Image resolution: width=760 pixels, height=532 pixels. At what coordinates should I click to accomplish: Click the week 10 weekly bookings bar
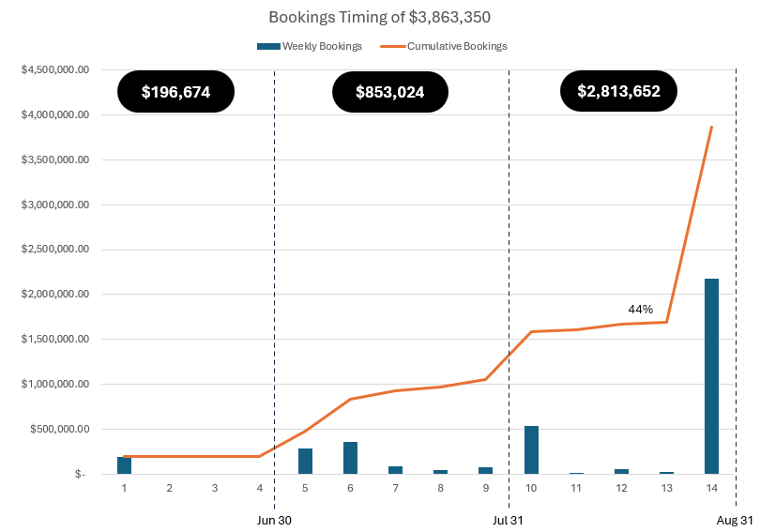click(x=531, y=450)
